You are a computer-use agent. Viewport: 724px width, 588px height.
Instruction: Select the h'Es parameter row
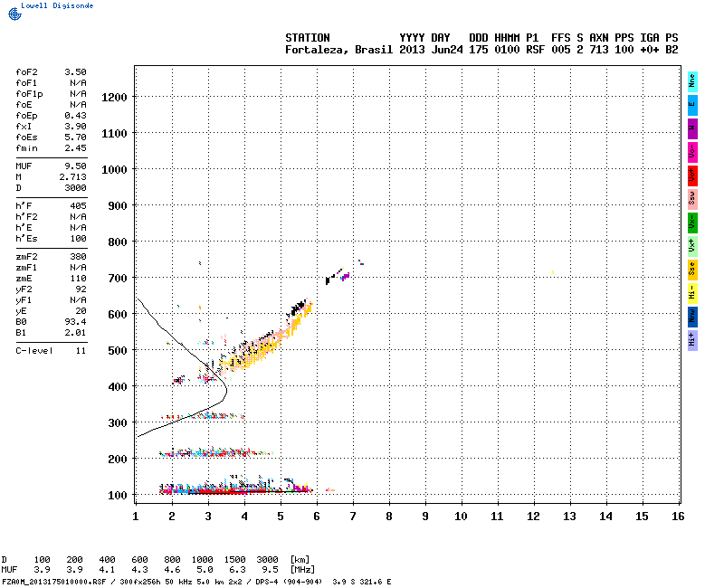[x=51, y=239]
